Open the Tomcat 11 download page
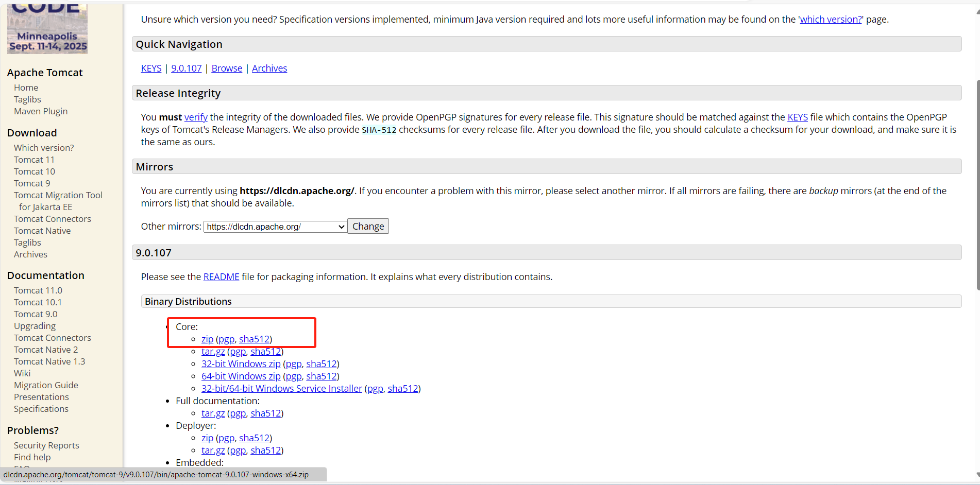Viewport: 980px width, 485px height. (34, 160)
